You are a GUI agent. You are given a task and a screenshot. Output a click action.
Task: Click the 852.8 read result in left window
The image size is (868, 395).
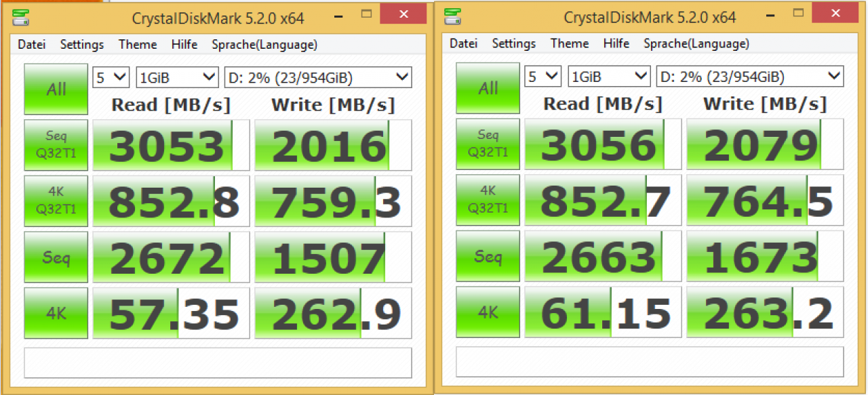click(171, 201)
